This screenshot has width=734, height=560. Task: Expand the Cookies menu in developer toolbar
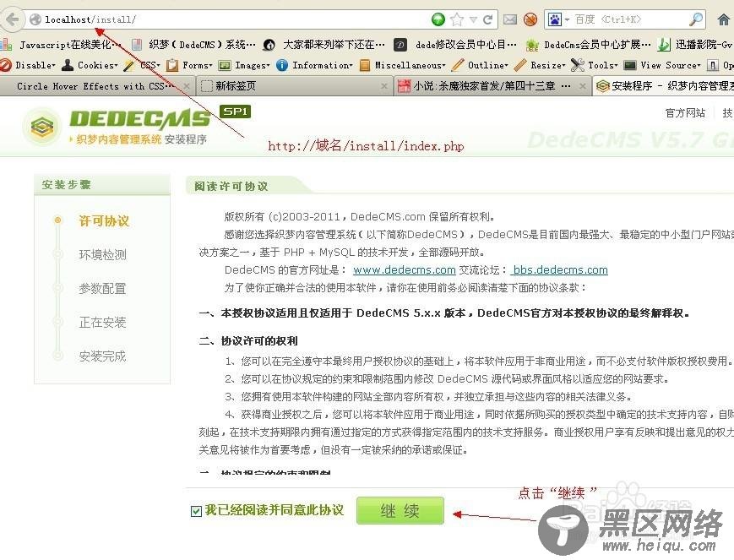(x=90, y=65)
